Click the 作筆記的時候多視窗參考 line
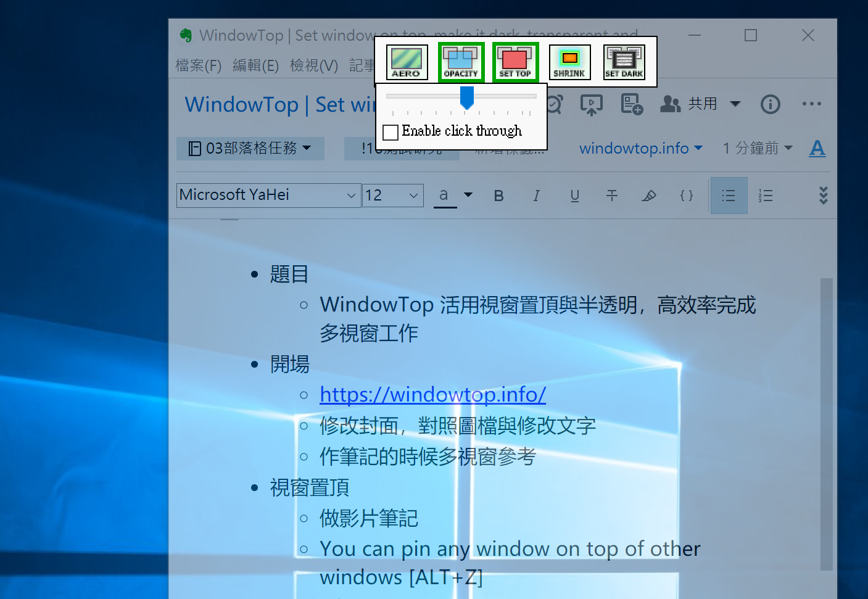The width and height of the screenshot is (868, 599). [428, 457]
